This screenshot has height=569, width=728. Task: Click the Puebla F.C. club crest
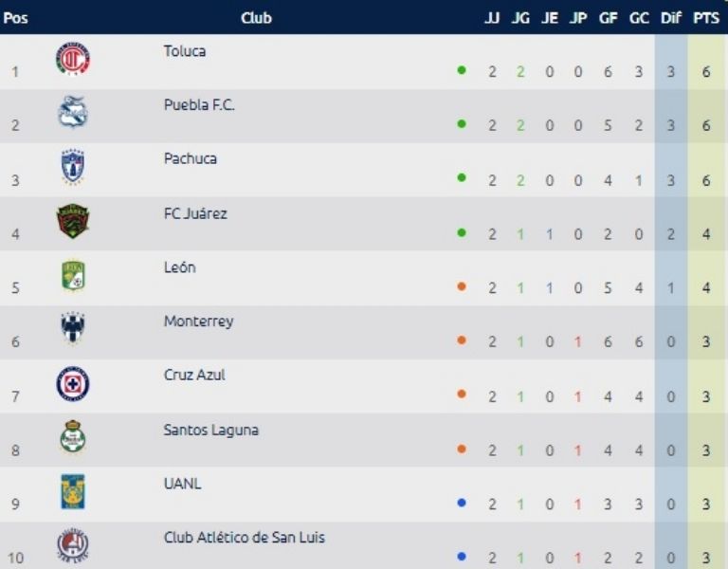coord(73,113)
